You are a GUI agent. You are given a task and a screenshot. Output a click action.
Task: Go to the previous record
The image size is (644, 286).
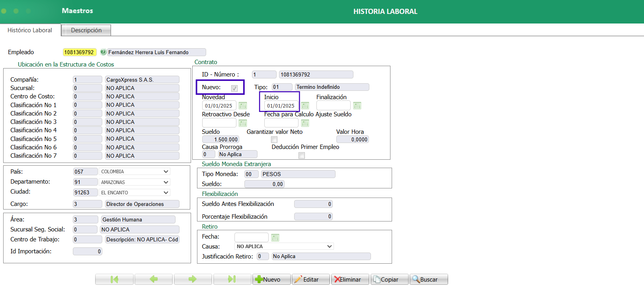tap(154, 279)
